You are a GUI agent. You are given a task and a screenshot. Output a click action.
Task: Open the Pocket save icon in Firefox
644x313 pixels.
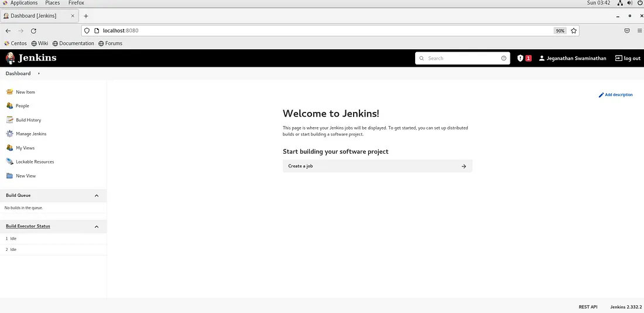tap(627, 31)
